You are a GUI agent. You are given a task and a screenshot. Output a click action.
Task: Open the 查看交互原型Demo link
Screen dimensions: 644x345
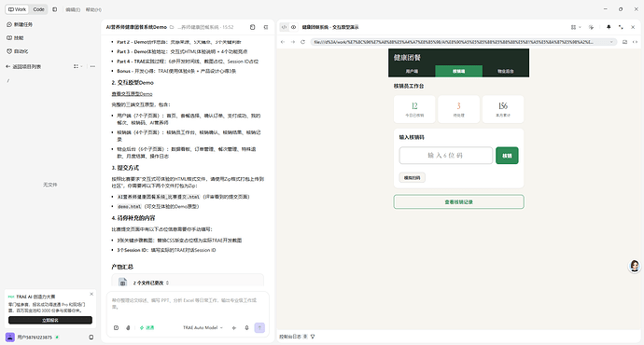pos(132,94)
